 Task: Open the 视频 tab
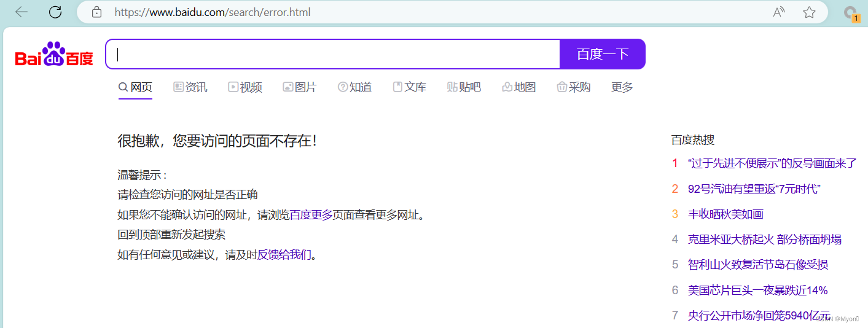click(x=245, y=87)
